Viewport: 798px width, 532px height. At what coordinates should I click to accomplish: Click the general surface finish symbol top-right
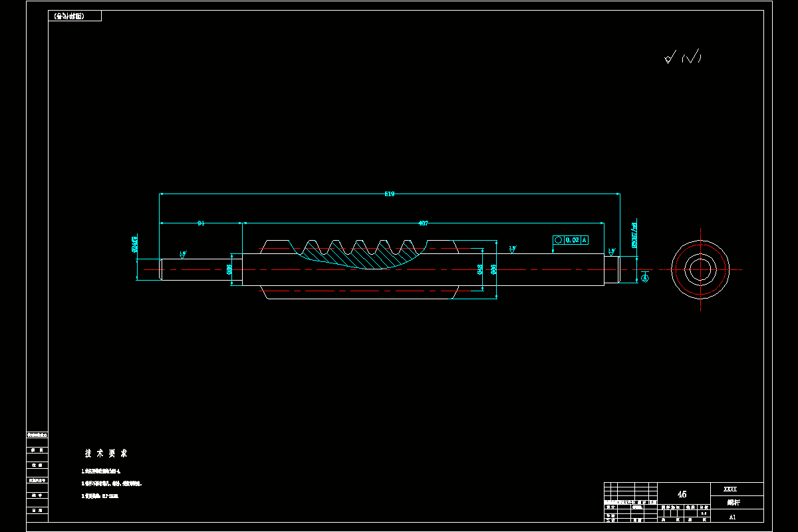(x=683, y=57)
